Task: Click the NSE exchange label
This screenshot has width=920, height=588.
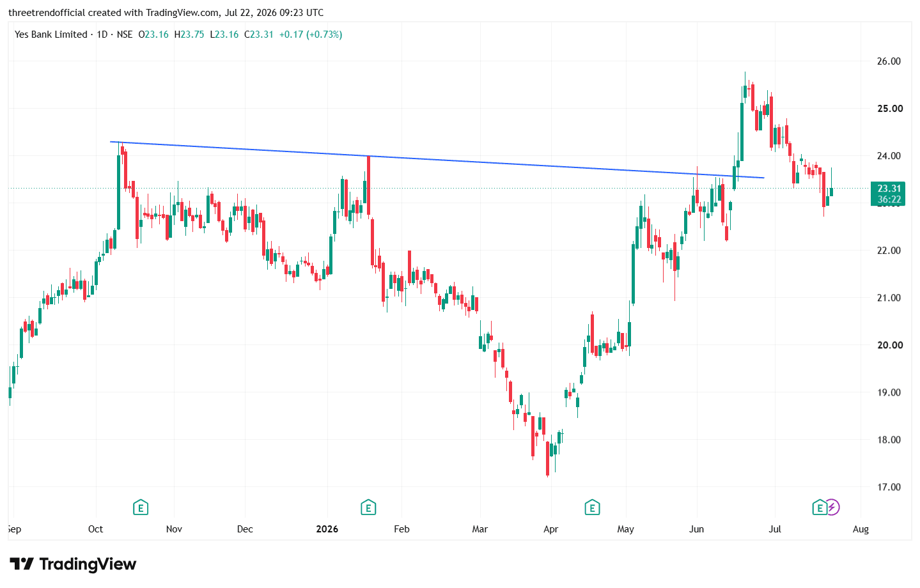Action: coord(125,35)
